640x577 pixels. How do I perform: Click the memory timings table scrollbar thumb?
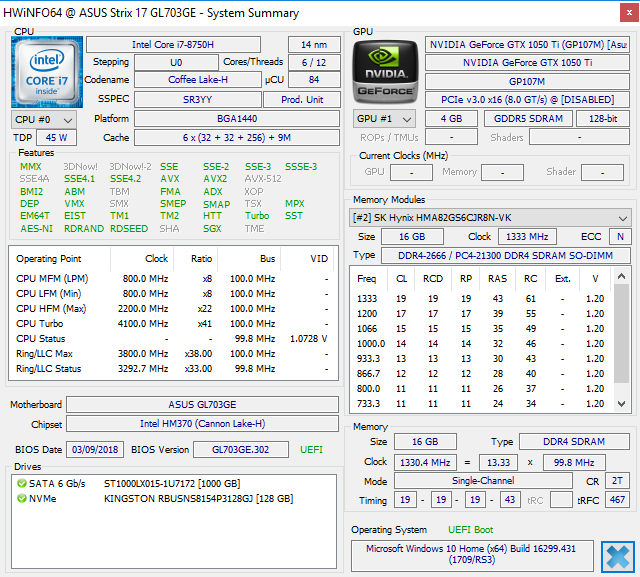point(621,333)
